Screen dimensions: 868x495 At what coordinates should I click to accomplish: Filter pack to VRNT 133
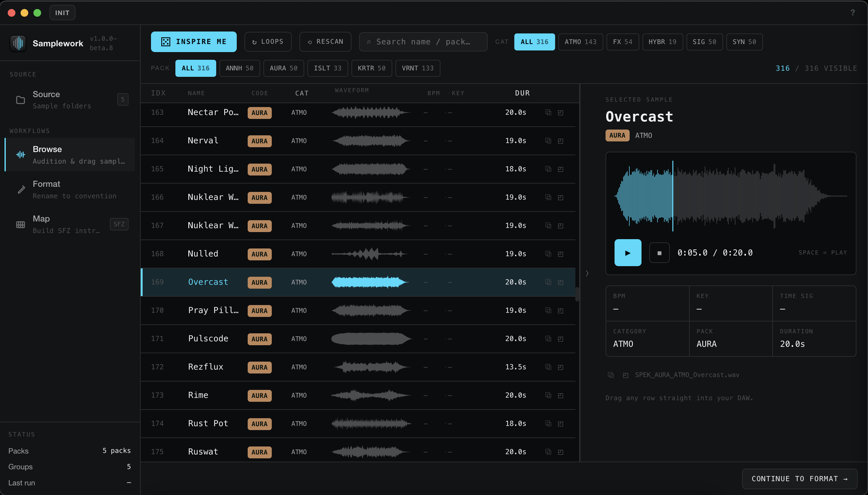coord(418,68)
